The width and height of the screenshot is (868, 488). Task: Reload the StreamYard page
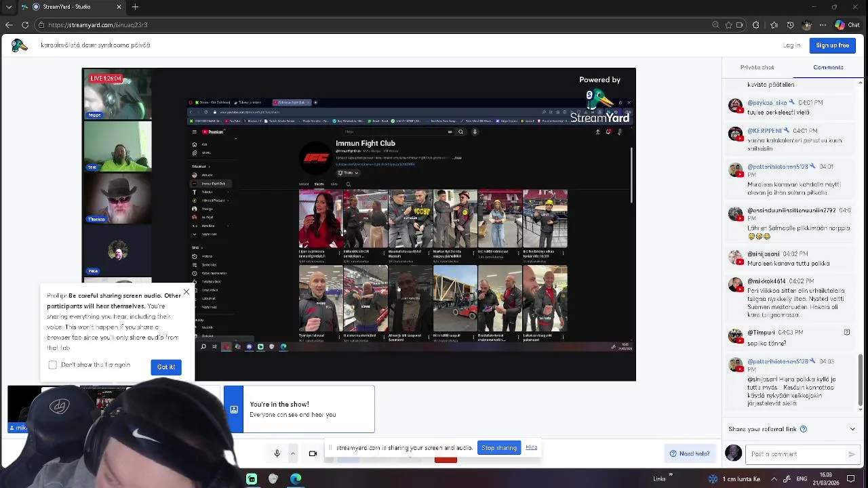pos(25,25)
